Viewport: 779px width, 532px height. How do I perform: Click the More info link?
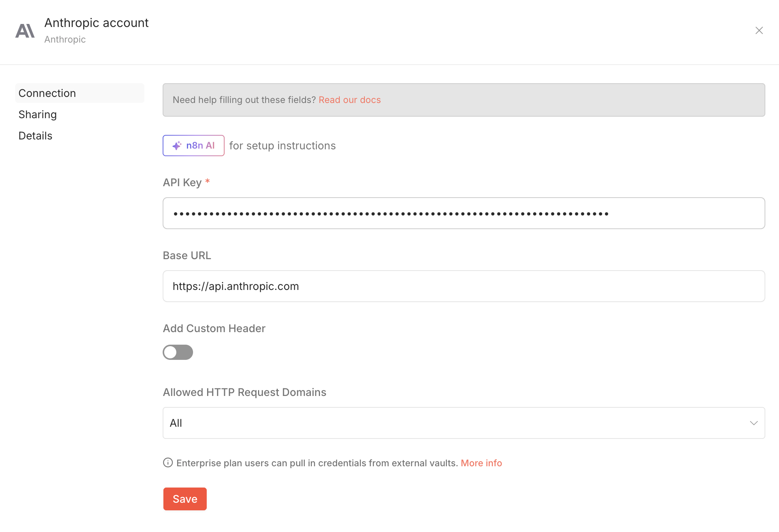tap(481, 463)
